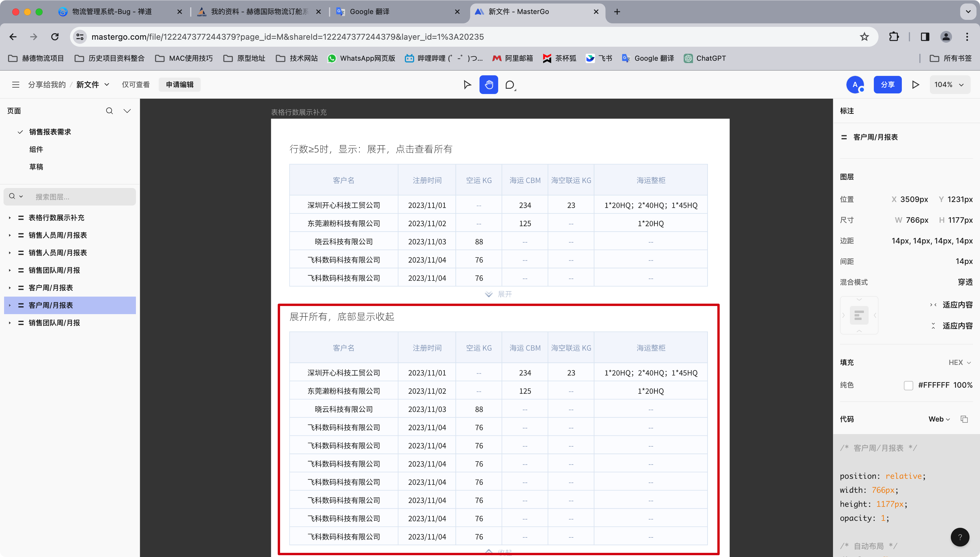Bookmark page with the star icon
Viewport: 980px width, 557px height.
[864, 37]
